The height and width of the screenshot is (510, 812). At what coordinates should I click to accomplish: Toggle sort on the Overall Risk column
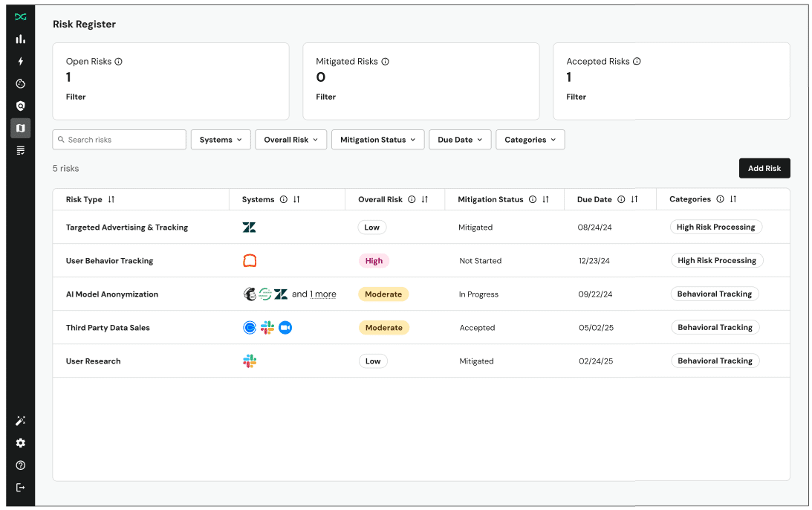425,199
